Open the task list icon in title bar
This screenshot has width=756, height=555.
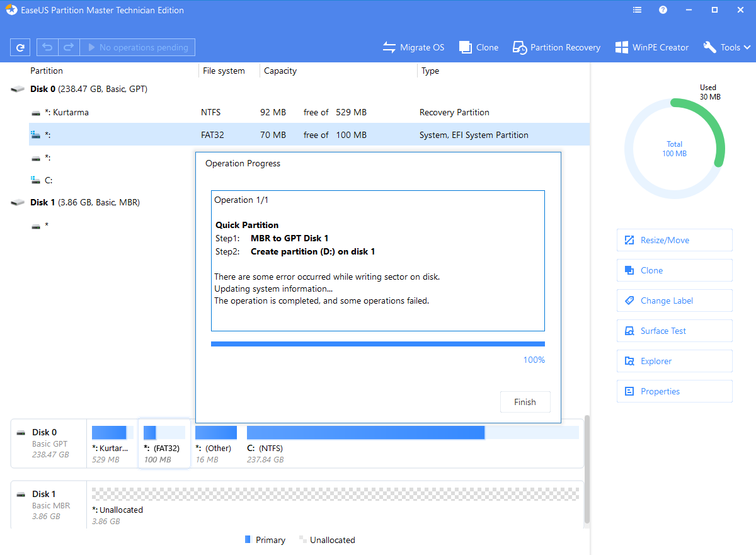(x=637, y=10)
